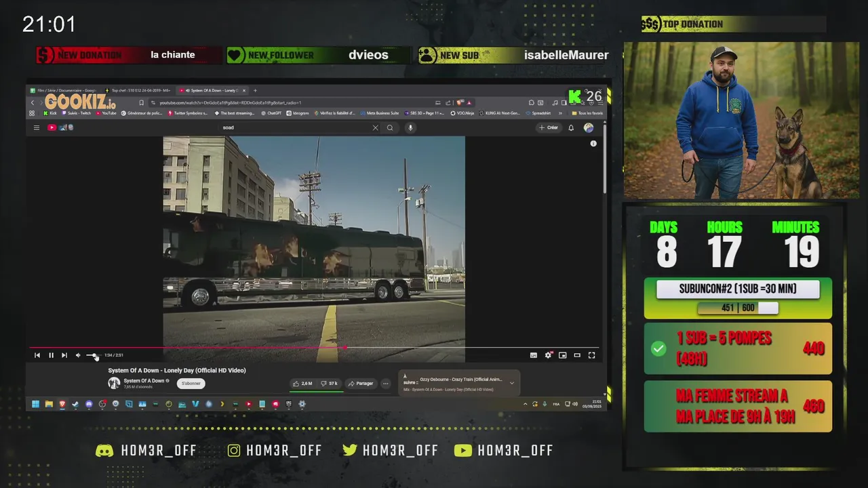Subscribe using the S'abonner button
The width and height of the screenshot is (868, 488).
tap(191, 384)
